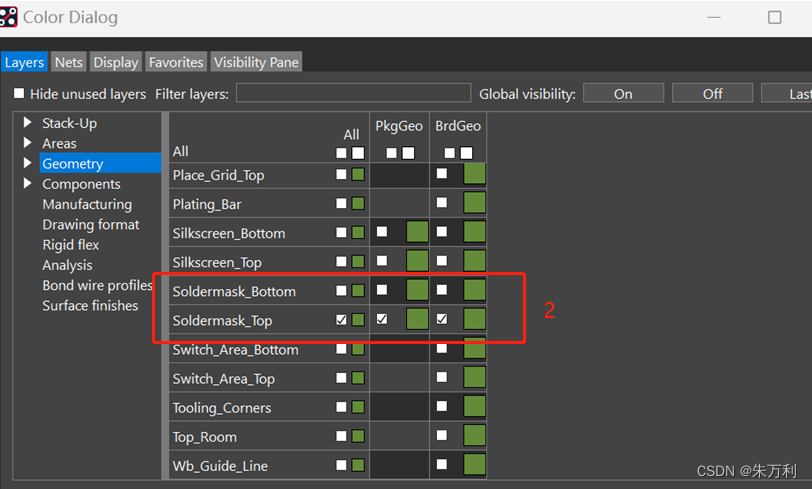Click Soldermask_Bottom PkgGeo color swatch
Screen dimensions: 812x489
pyautogui.click(x=417, y=291)
